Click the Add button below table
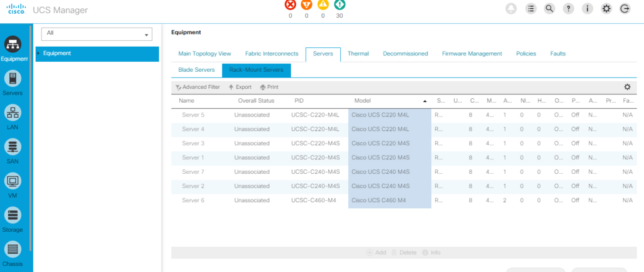This screenshot has height=272, width=644. pyautogui.click(x=376, y=252)
